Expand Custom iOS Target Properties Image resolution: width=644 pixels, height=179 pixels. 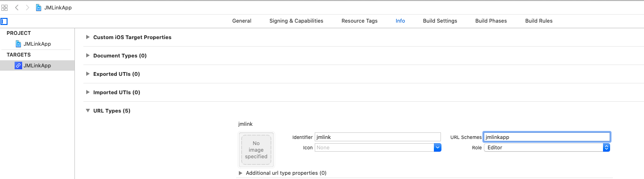click(88, 37)
